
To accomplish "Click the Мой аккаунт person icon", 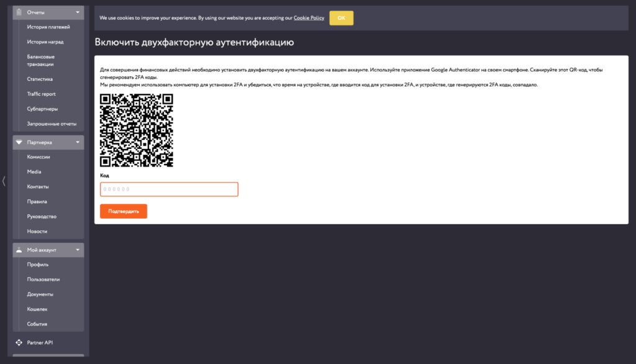I will 19,250.
